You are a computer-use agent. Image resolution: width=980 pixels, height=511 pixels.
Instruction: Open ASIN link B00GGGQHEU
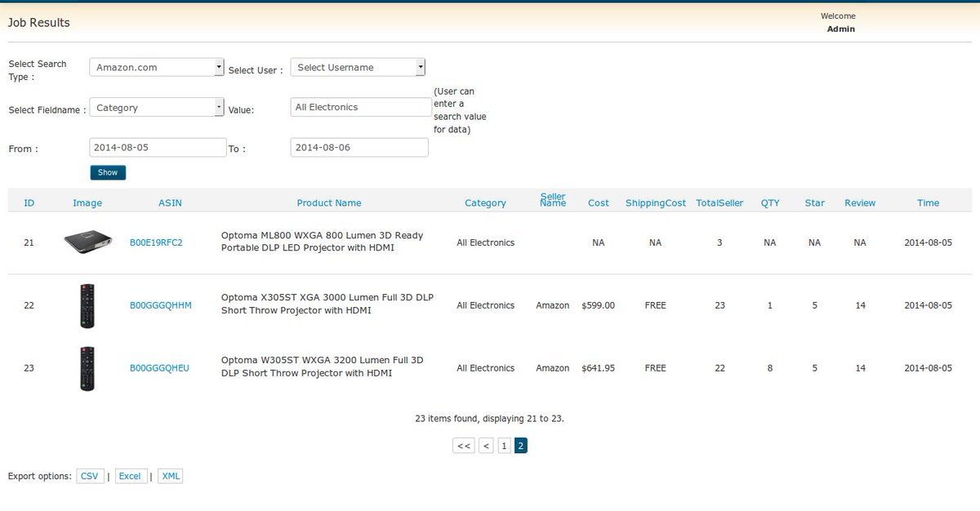[159, 368]
